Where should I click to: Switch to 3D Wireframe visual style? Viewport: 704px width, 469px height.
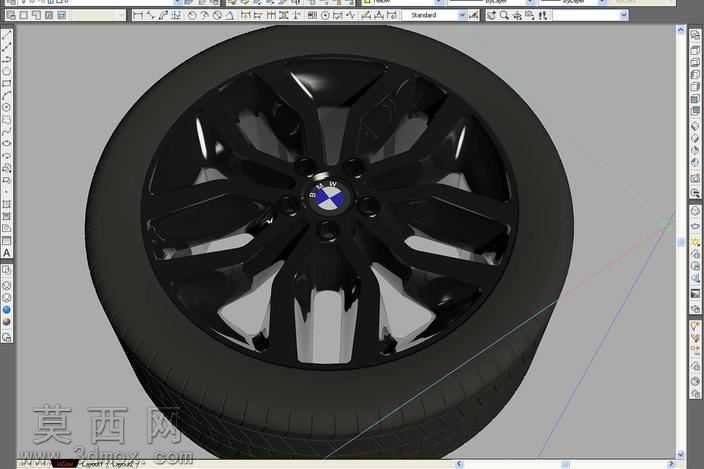[x=7, y=285]
